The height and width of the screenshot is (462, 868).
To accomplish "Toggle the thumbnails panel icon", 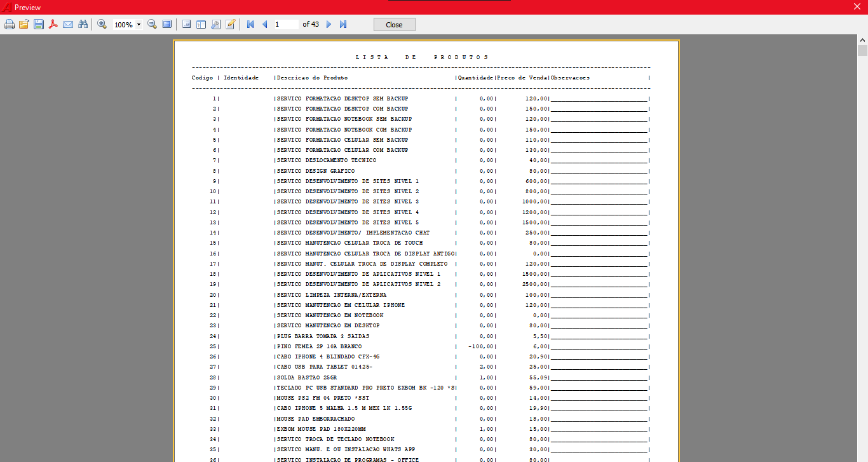I will coord(201,24).
